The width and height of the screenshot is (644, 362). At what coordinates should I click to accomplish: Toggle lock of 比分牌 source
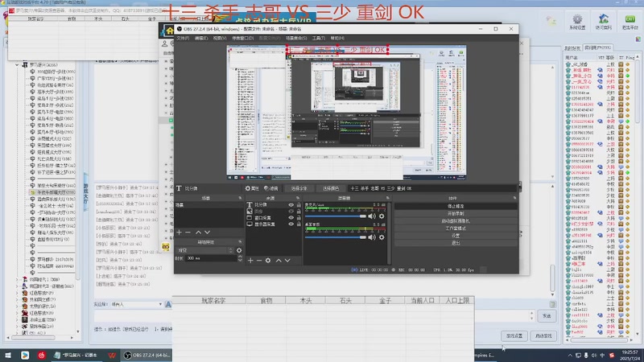tap(299, 205)
